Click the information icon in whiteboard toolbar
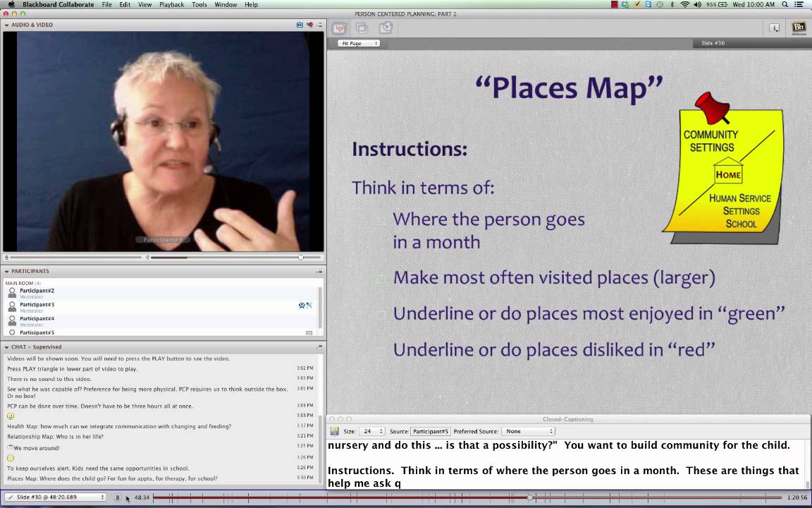This screenshot has width=812, height=508. pos(774,28)
